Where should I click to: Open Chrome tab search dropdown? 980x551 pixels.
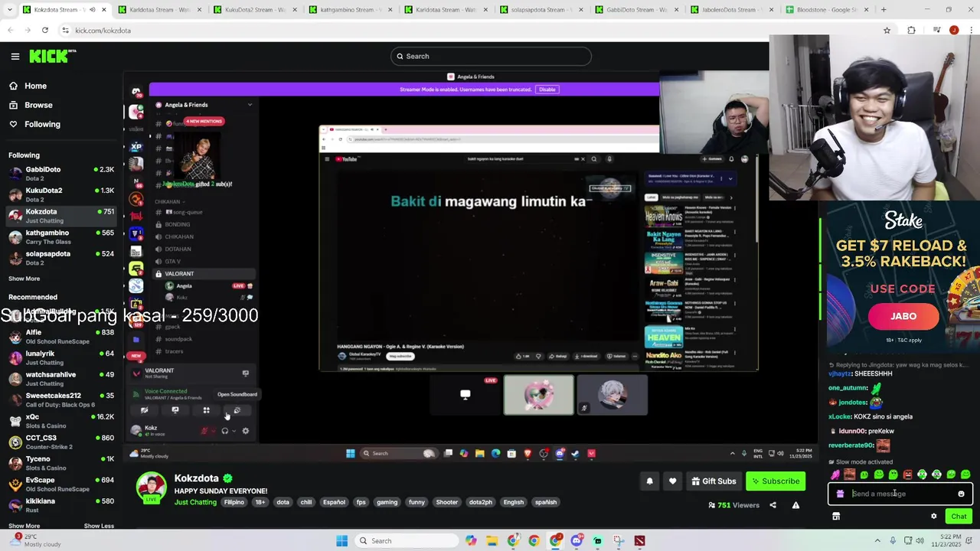click(x=10, y=10)
